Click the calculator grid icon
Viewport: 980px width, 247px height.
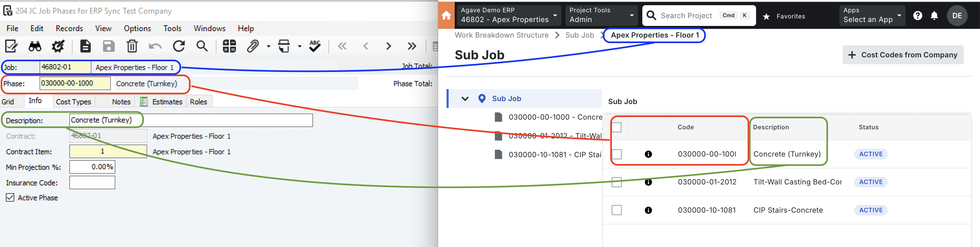pos(229,46)
